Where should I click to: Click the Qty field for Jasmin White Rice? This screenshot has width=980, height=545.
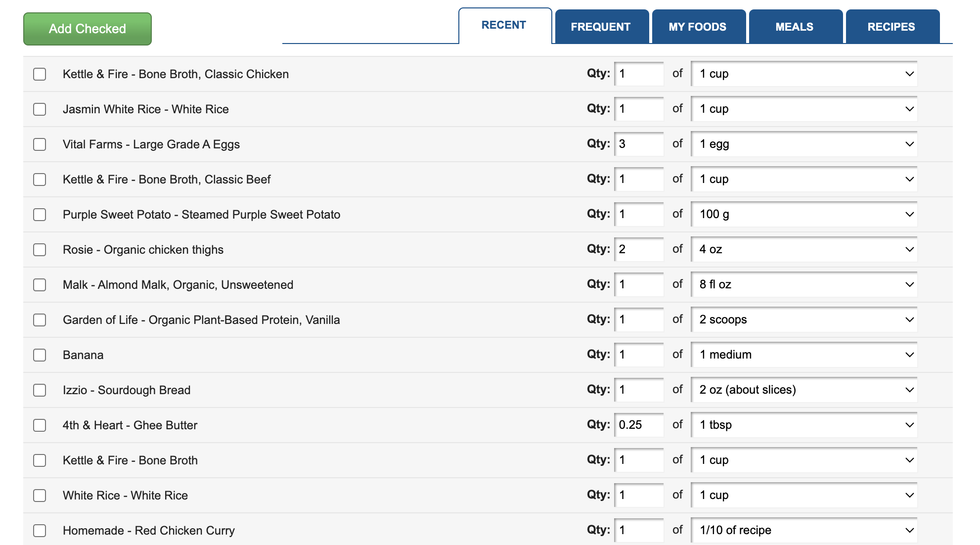[x=639, y=109]
